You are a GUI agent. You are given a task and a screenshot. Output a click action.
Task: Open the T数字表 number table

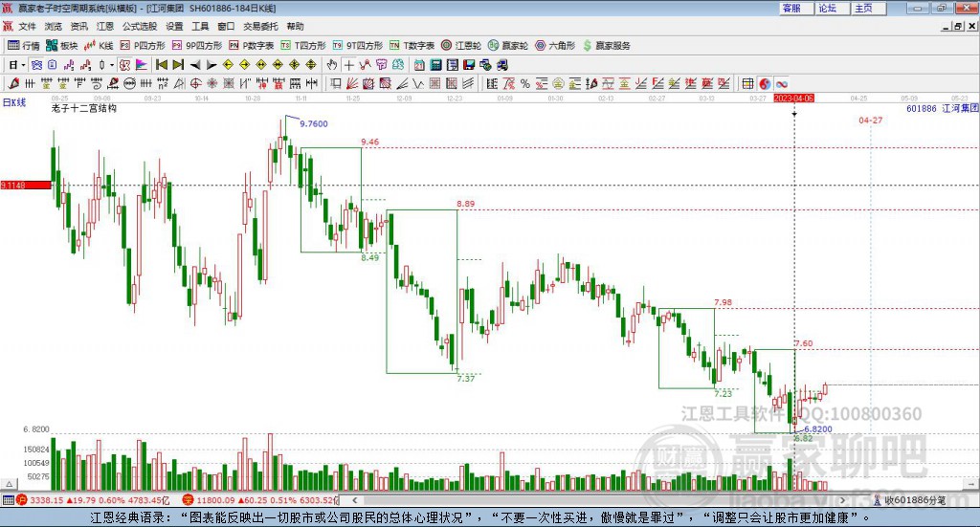tap(412, 46)
